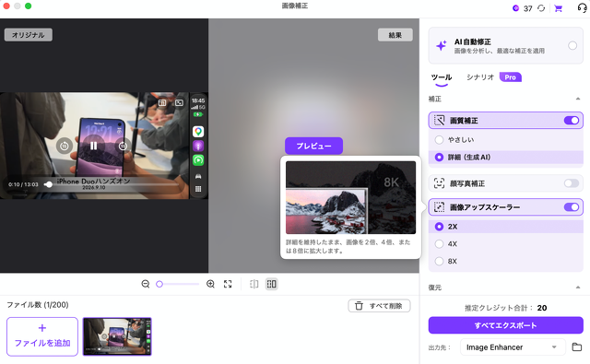Click the 顔写真補正 face icon
This screenshot has width=590, height=364.
click(439, 183)
